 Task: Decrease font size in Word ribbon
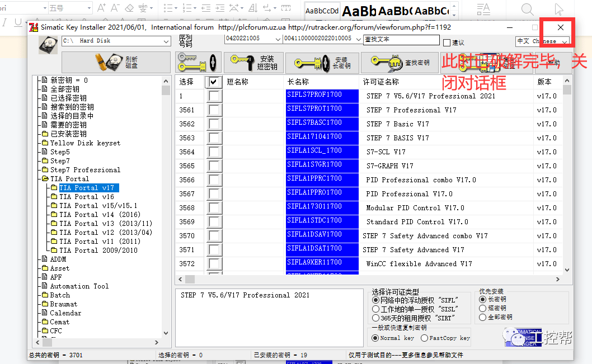pyautogui.click(x=115, y=7)
